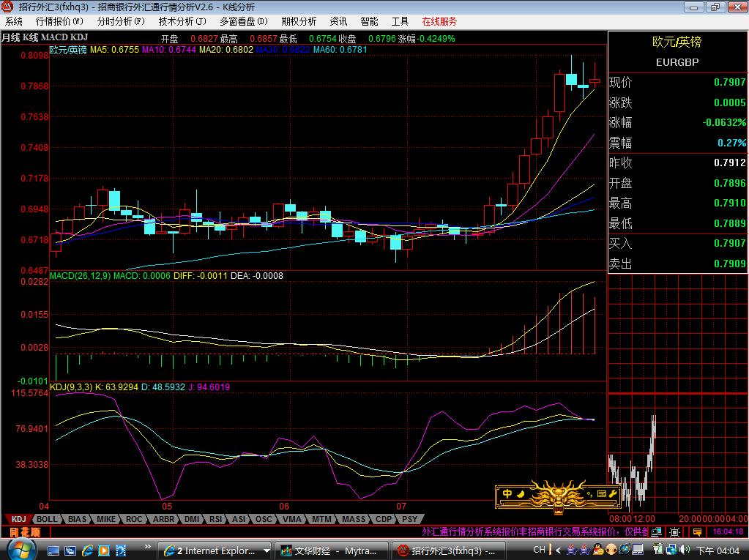This screenshot has width=749, height=560.
Task: Expand the Internet Explorer taskbar group dropdown
Action: (266, 550)
